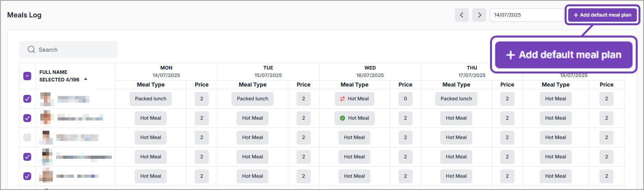Screen dimensions: 644x190
Task: Open the 14/07/2025 date picker field
Action: pos(526,15)
